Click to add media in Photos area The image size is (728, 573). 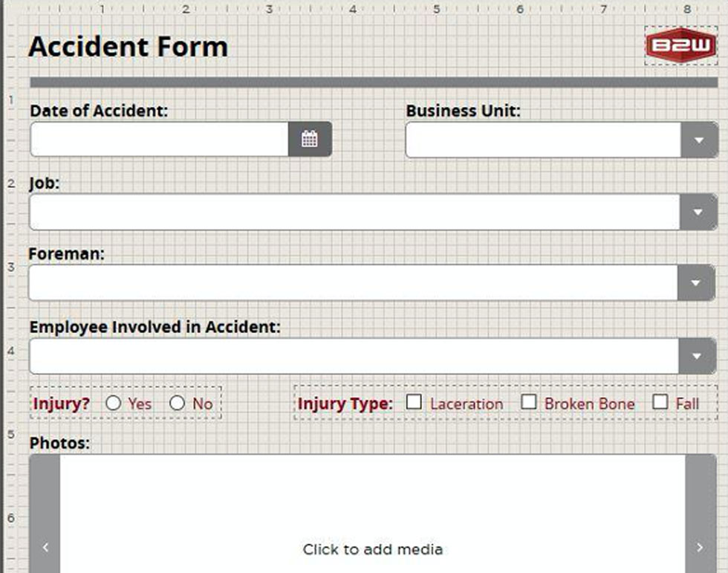point(373,549)
